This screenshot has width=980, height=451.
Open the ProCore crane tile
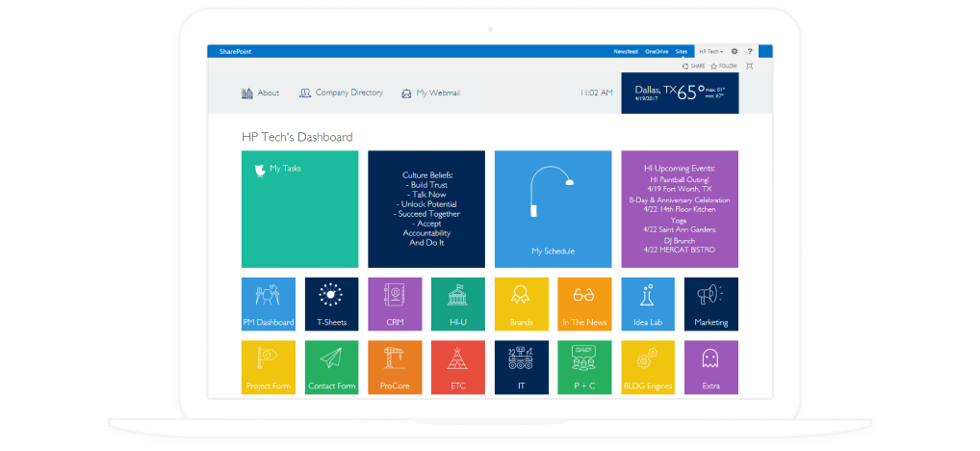[x=395, y=367]
